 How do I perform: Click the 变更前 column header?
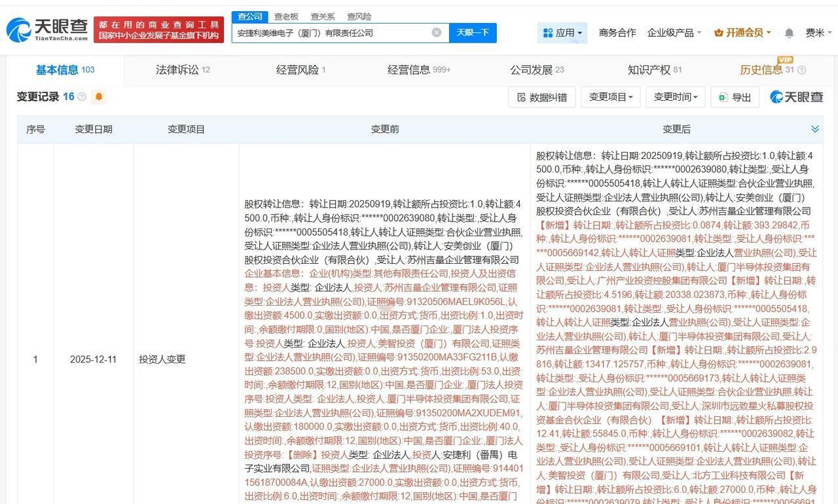pyautogui.click(x=385, y=130)
